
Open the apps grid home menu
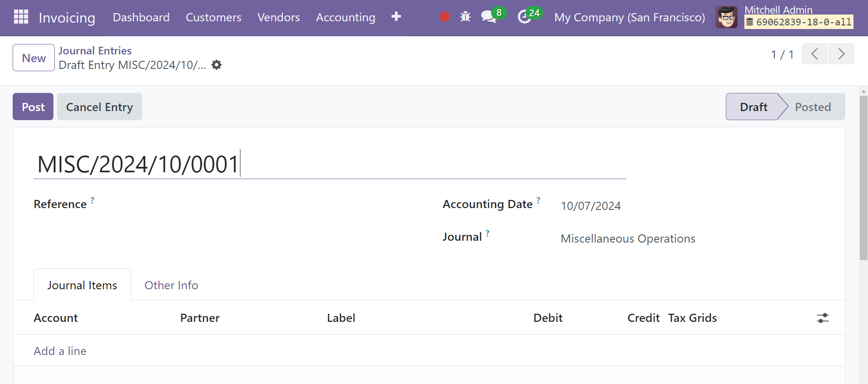click(x=21, y=17)
